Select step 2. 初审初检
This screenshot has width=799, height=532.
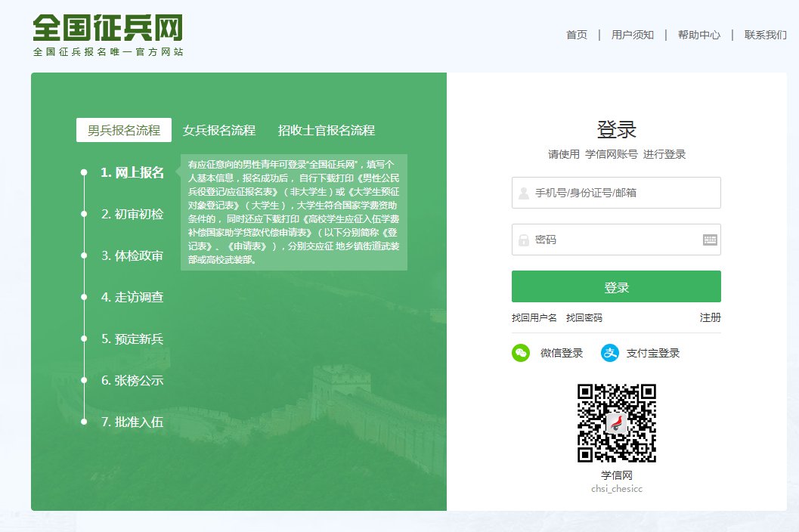[x=132, y=214]
